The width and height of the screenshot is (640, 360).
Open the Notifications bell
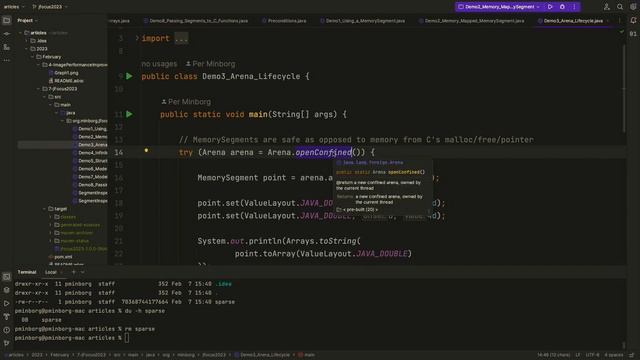(x=633, y=20)
